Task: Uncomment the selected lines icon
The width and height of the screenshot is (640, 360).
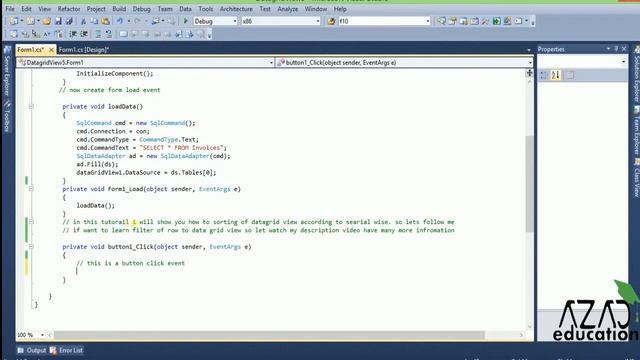Action: [109, 34]
